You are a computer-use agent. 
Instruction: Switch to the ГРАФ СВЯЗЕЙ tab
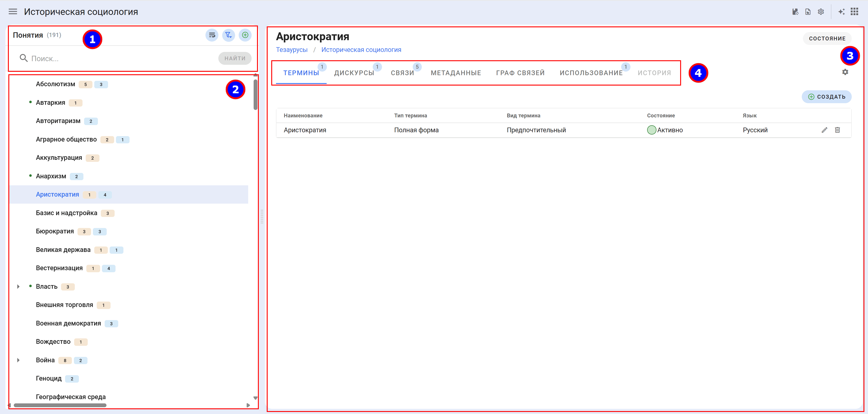(x=520, y=73)
